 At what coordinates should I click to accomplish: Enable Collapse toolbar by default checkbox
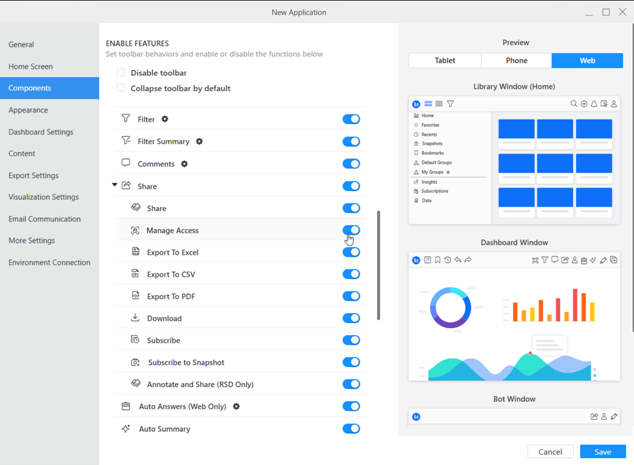(x=121, y=88)
